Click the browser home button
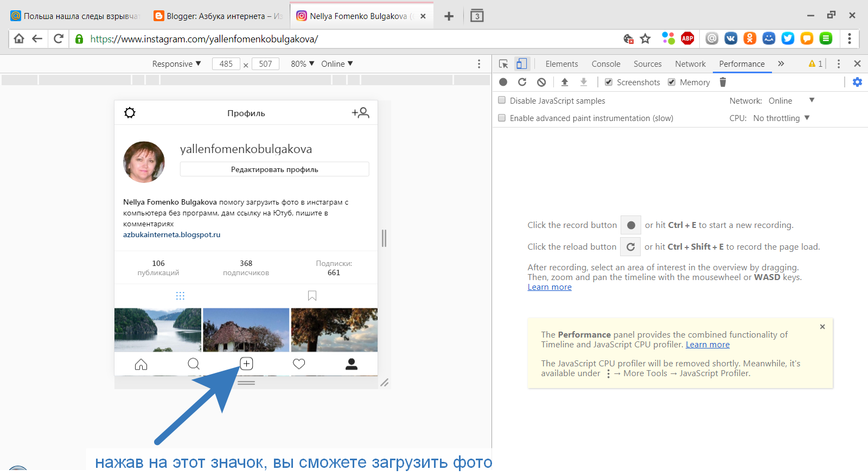 (19, 39)
